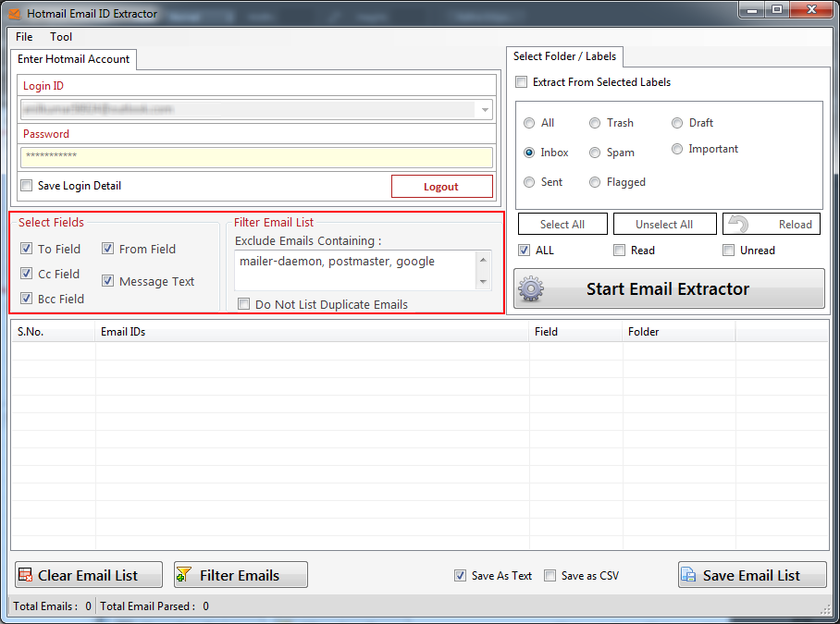This screenshot has height=624, width=840.
Task: Click the Field column header
Action: pyautogui.click(x=575, y=332)
